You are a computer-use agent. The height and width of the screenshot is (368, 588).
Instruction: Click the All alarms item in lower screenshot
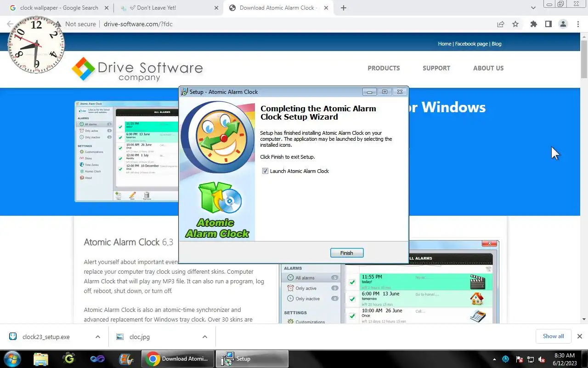pyautogui.click(x=311, y=278)
